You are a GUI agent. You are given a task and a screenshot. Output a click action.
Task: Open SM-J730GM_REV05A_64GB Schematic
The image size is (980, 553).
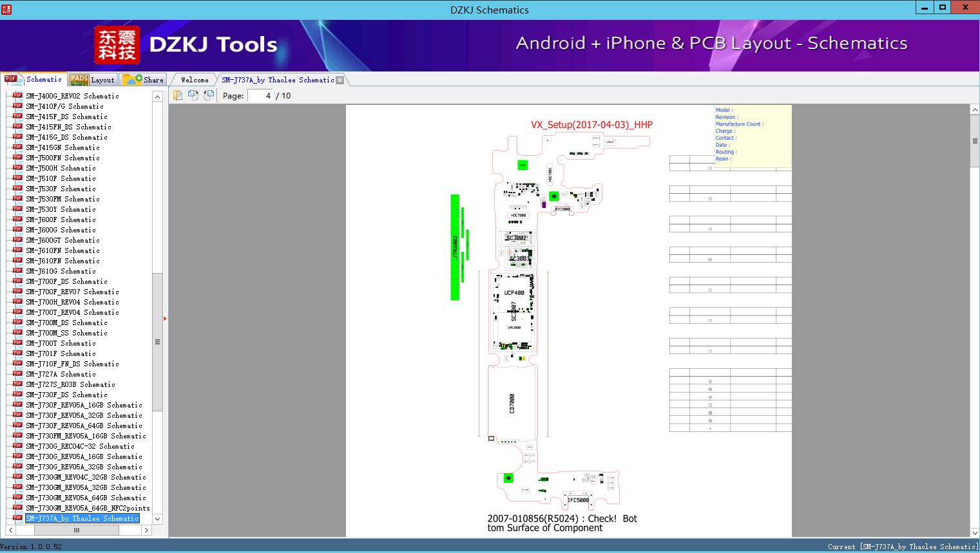point(86,498)
